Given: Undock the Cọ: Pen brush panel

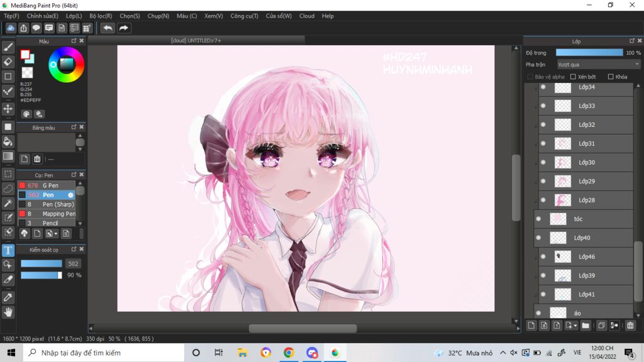Looking at the screenshot, I should [x=74, y=175].
